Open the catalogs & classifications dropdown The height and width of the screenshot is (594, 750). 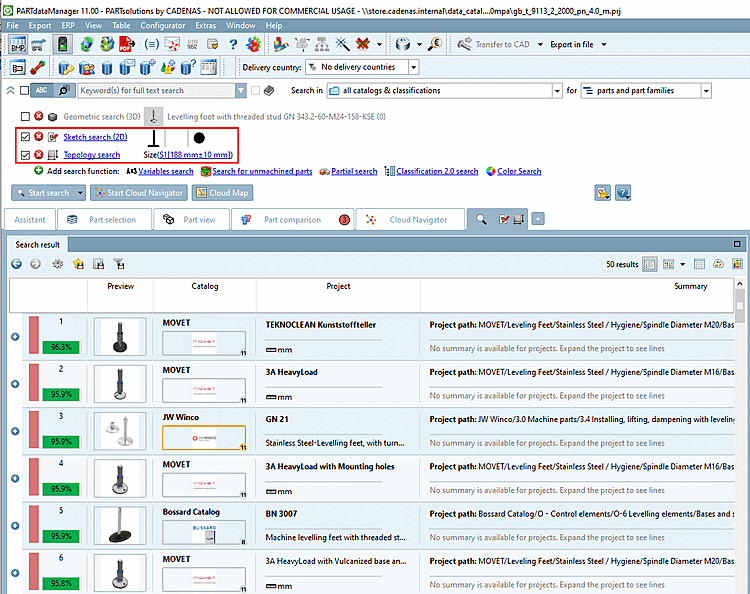pyautogui.click(x=557, y=91)
